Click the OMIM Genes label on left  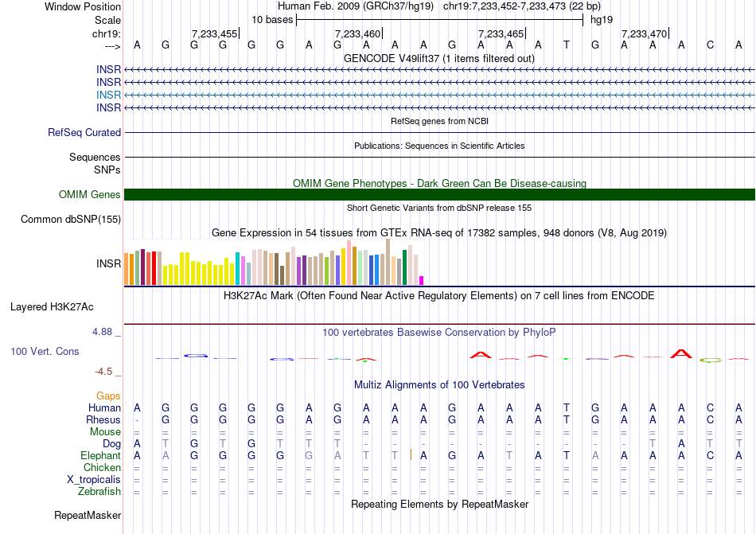click(89, 195)
